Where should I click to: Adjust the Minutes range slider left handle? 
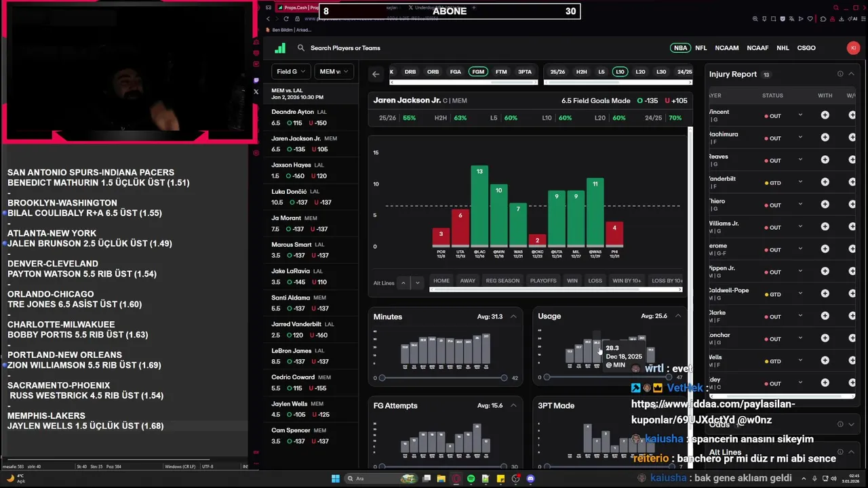(382, 378)
